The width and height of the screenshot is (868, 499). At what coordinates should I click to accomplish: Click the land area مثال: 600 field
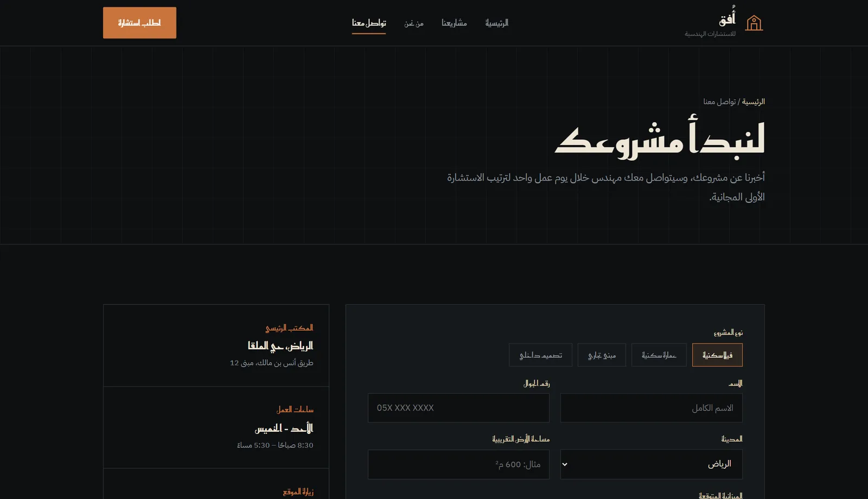pos(458,464)
